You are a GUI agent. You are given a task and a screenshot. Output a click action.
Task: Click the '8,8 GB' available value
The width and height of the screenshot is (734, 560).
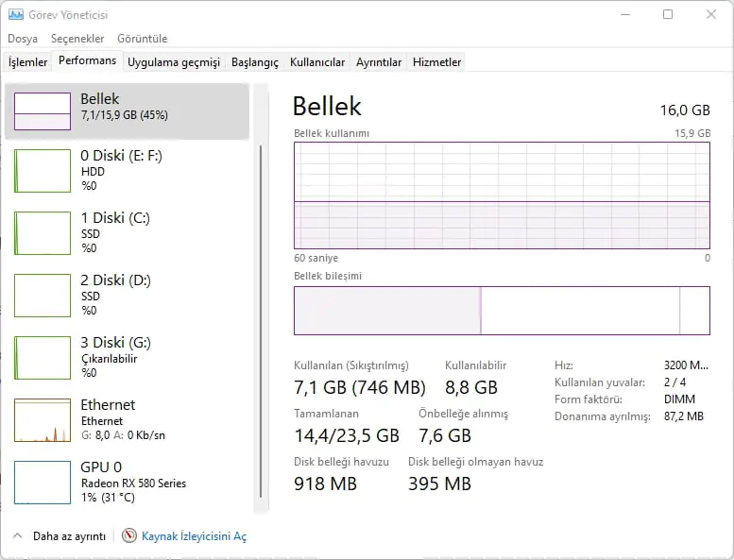[x=471, y=387]
